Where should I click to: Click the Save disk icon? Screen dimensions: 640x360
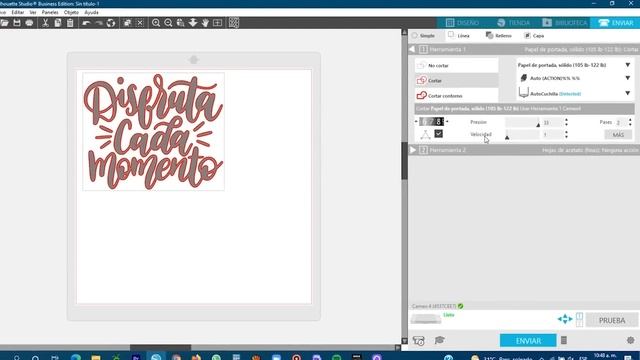tap(17, 23)
